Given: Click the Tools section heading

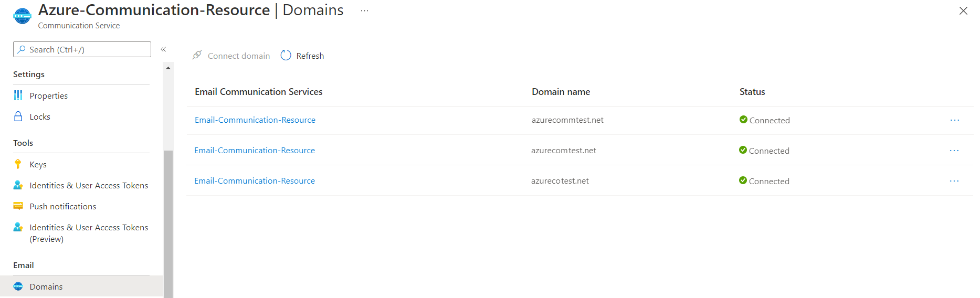Looking at the screenshot, I should coord(23,143).
